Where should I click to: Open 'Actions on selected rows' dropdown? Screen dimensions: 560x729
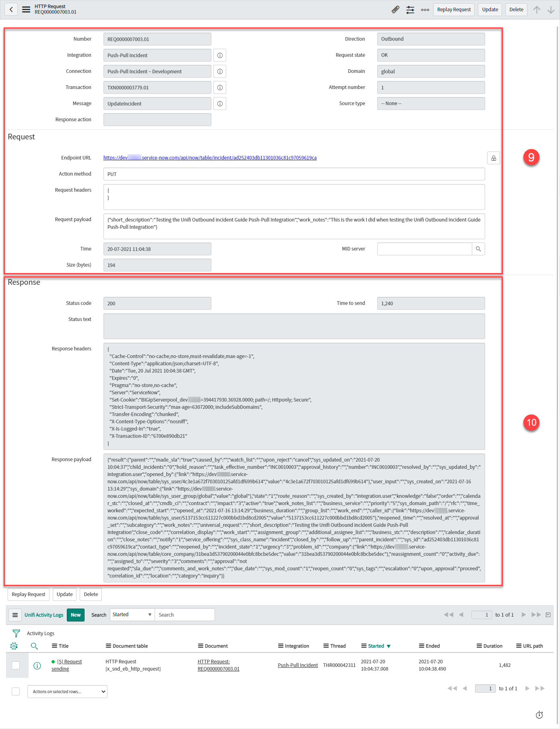coord(67,692)
